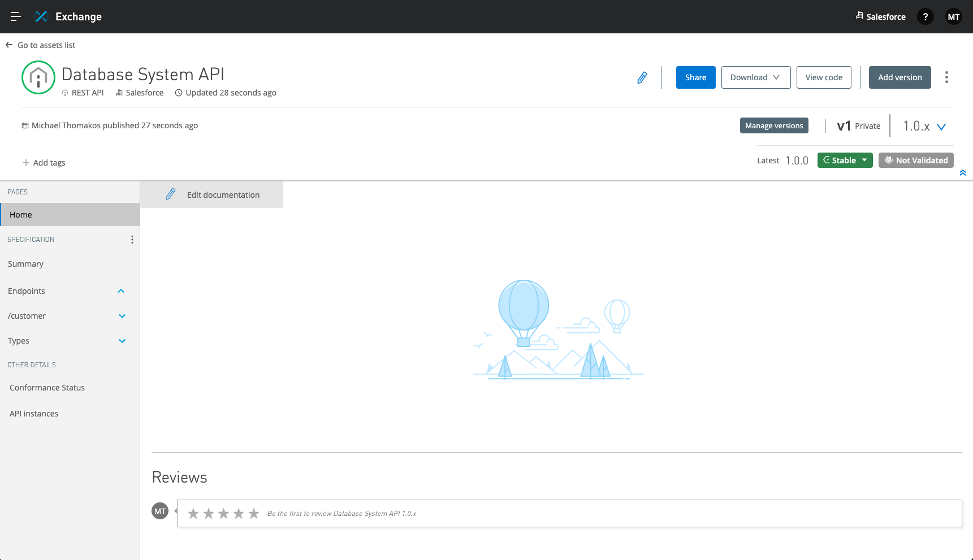Open the MT user profile avatar

[953, 17]
